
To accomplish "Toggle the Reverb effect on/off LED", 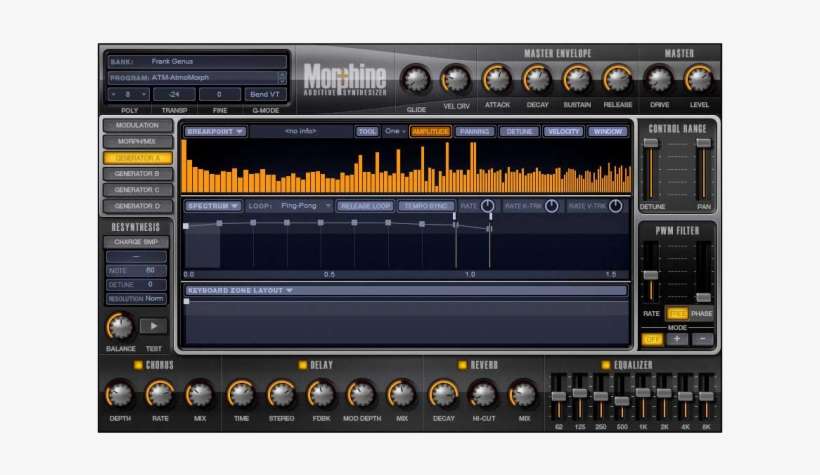I will coord(462,365).
